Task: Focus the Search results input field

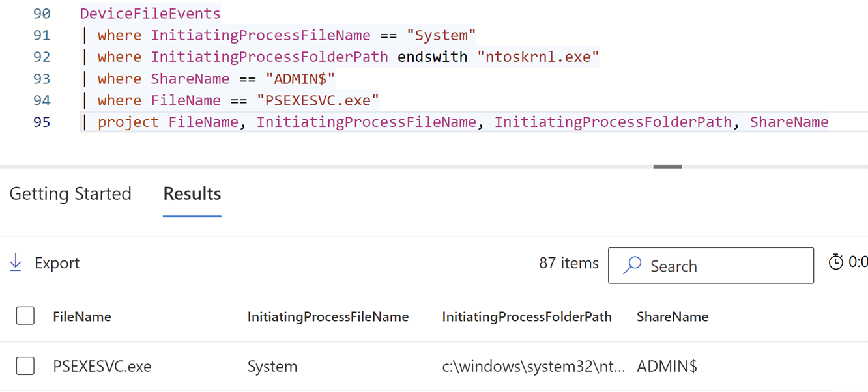Action: point(723,266)
